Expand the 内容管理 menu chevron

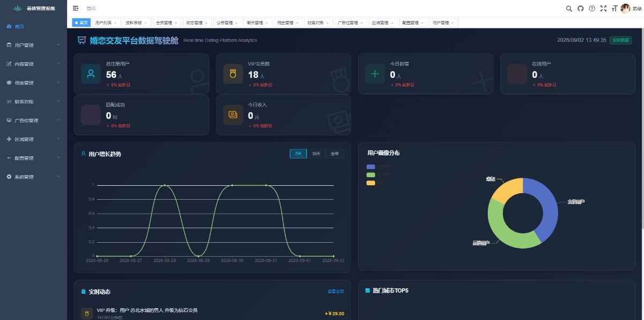pyautogui.click(x=58, y=64)
